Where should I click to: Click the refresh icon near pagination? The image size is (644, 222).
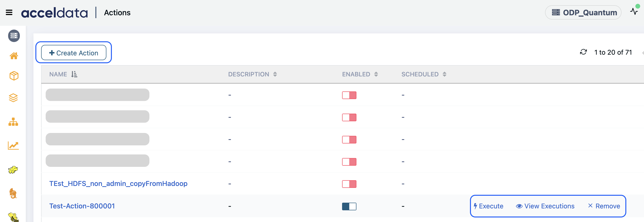(x=583, y=52)
